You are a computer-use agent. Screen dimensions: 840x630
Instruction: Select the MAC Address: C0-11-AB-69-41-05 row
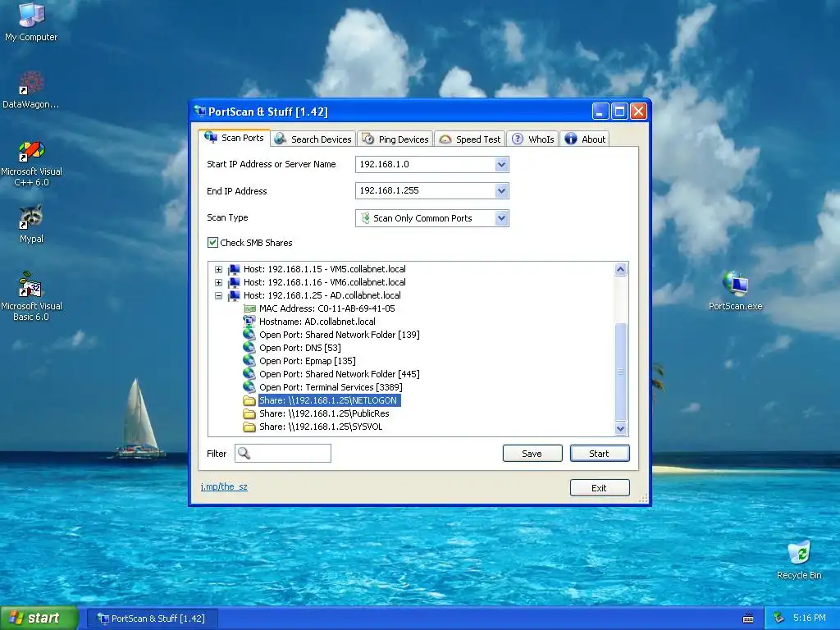[326, 308]
